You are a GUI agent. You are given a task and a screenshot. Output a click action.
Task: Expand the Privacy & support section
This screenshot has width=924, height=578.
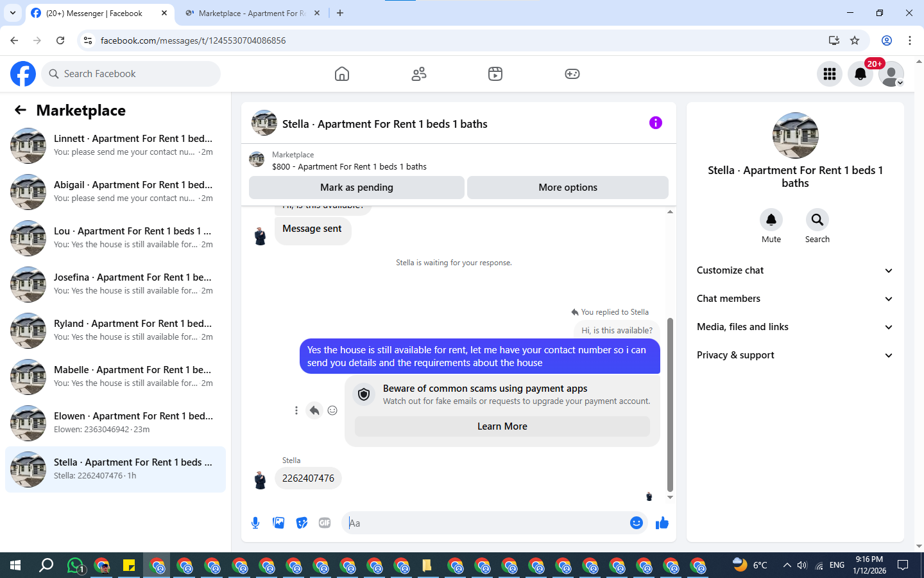click(795, 355)
